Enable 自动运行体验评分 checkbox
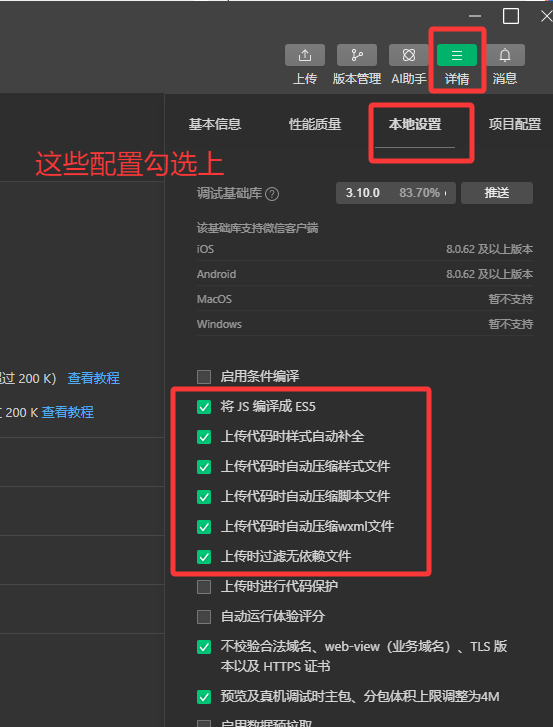This screenshot has height=727, width=553. (x=204, y=617)
